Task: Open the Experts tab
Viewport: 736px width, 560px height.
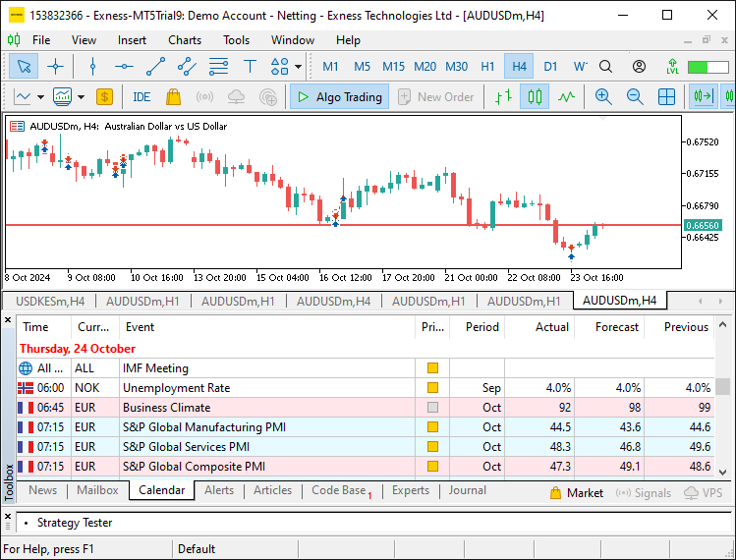Action: point(411,490)
